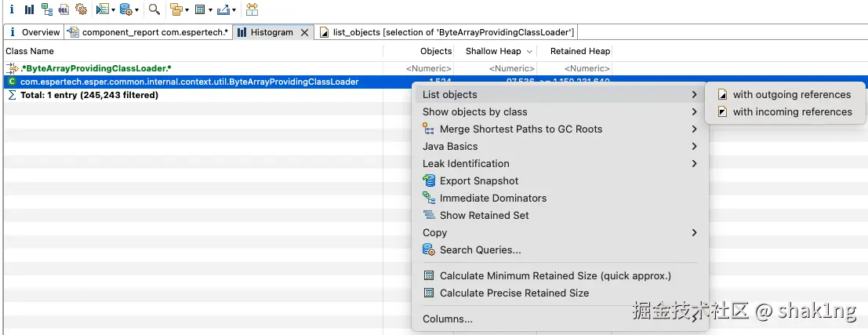This screenshot has width=868, height=335.
Task: Click the Export Snapshot menu icon
Action: [428, 180]
